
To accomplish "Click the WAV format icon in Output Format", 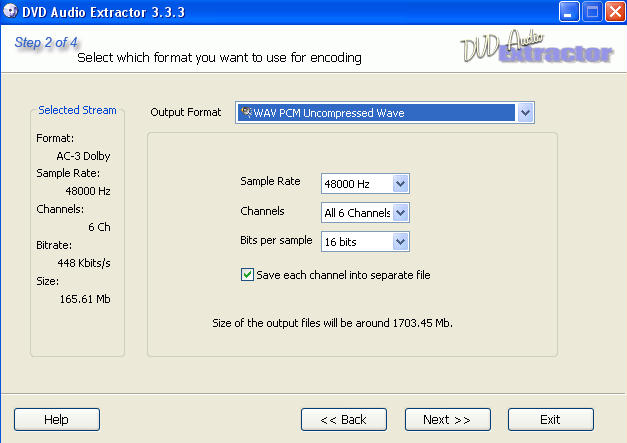I will [246, 112].
